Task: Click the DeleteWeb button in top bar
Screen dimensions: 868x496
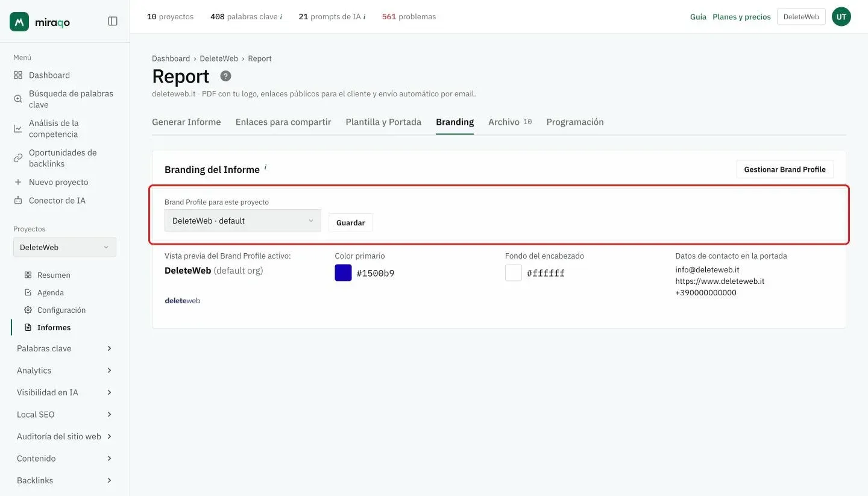Action: 801,17
